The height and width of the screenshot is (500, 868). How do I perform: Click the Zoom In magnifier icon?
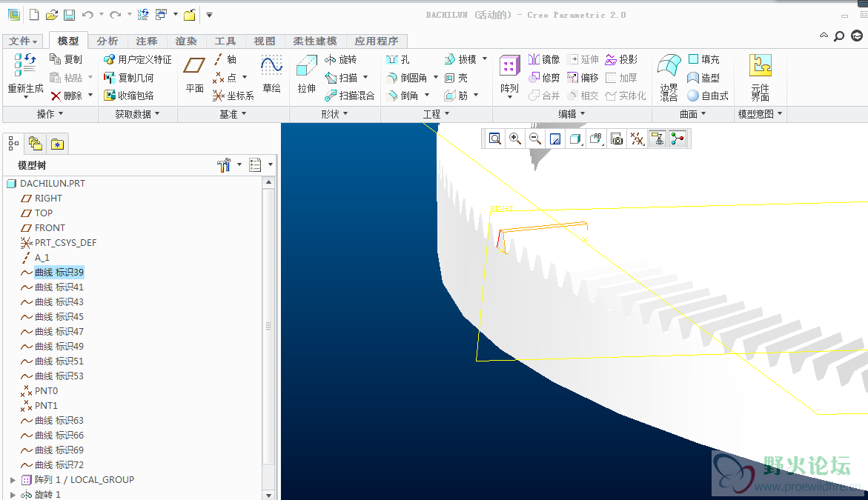click(515, 139)
